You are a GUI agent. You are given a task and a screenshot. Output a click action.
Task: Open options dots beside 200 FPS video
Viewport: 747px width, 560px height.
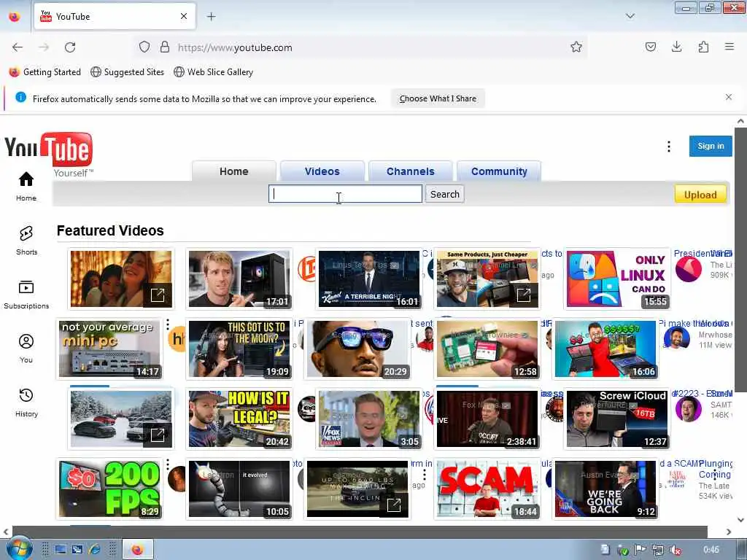tap(168, 465)
